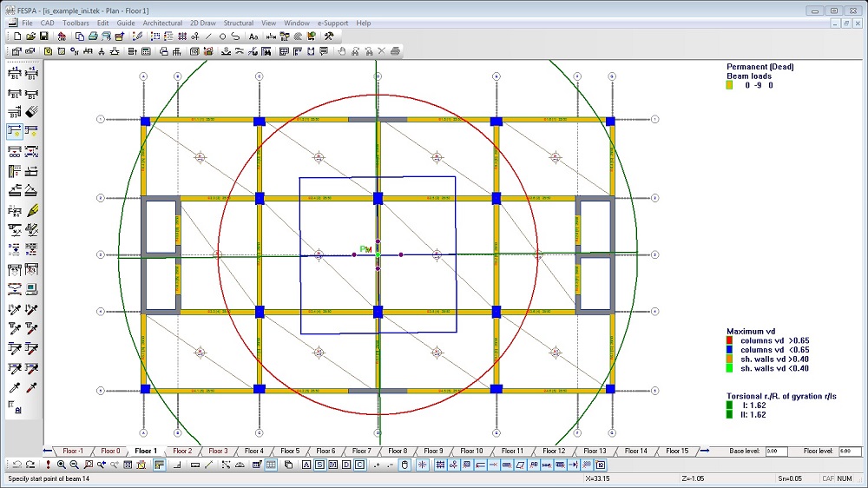Toggle the 'D' layer button

point(346,465)
